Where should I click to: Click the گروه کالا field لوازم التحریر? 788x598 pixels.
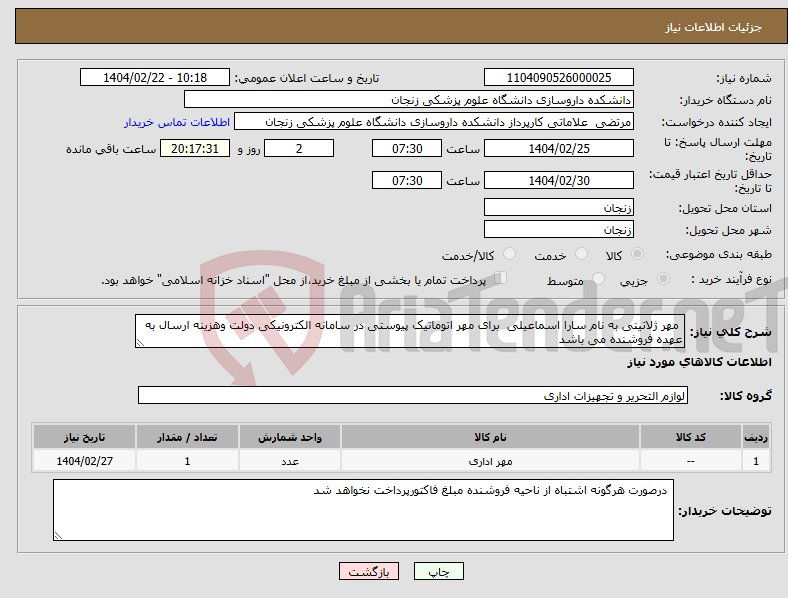(413, 395)
